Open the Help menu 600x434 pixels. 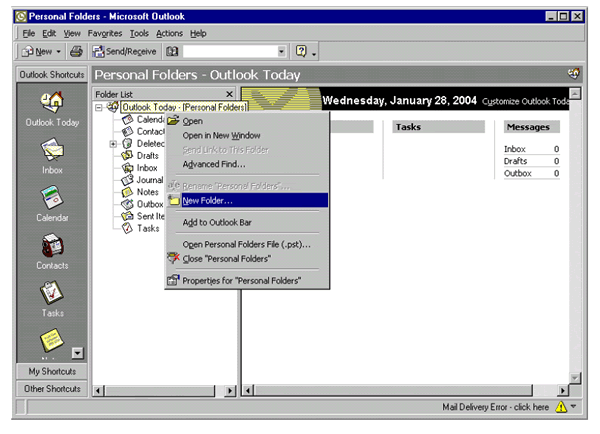198,34
